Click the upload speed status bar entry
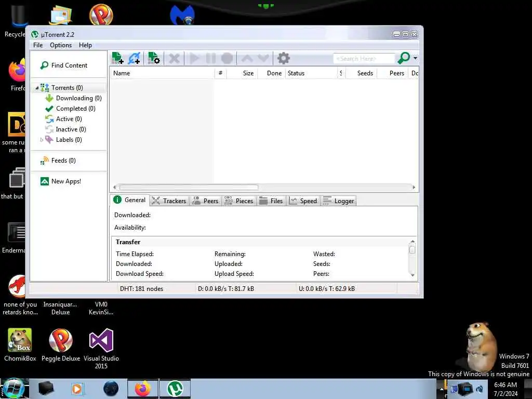The width and height of the screenshot is (532, 399). [x=327, y=289]
